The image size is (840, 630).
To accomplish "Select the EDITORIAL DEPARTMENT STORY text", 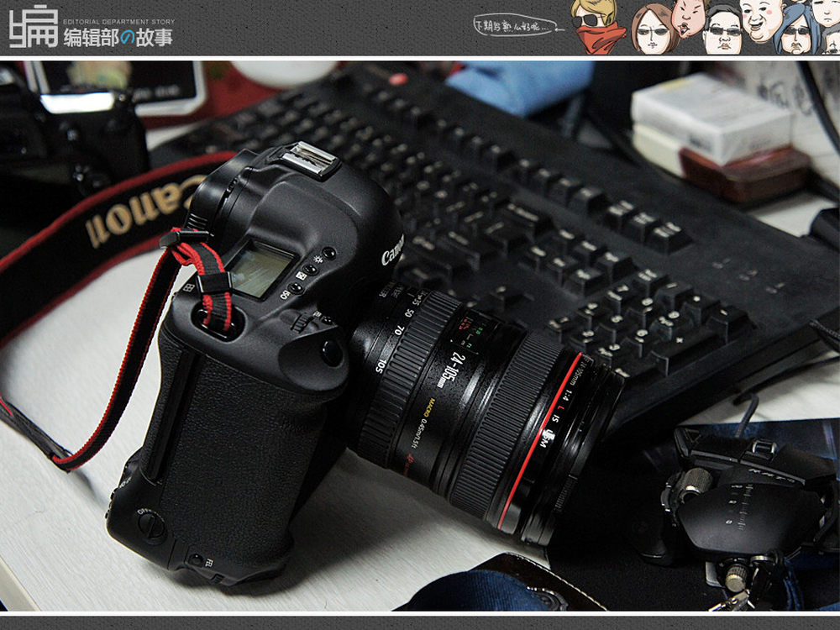I will [x=118, y=22].
